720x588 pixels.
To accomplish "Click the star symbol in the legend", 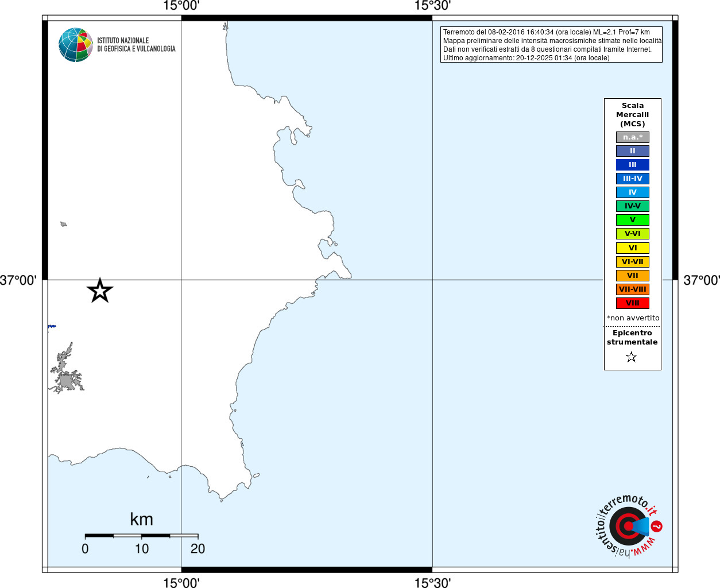I will pos(632,357).
